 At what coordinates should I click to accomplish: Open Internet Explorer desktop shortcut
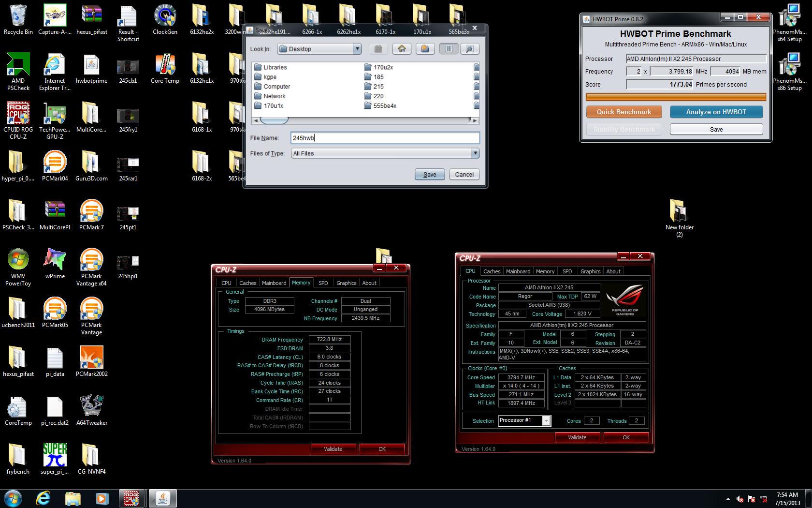tap(55, 72)
